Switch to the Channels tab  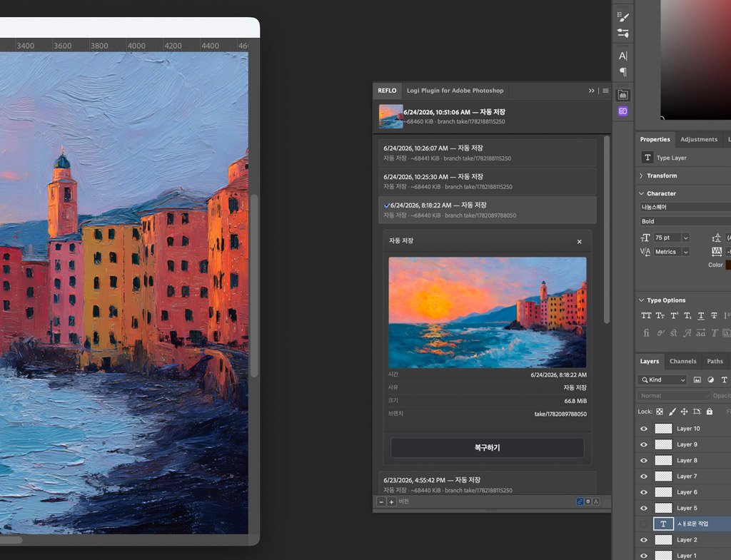(x=683, y=361)
